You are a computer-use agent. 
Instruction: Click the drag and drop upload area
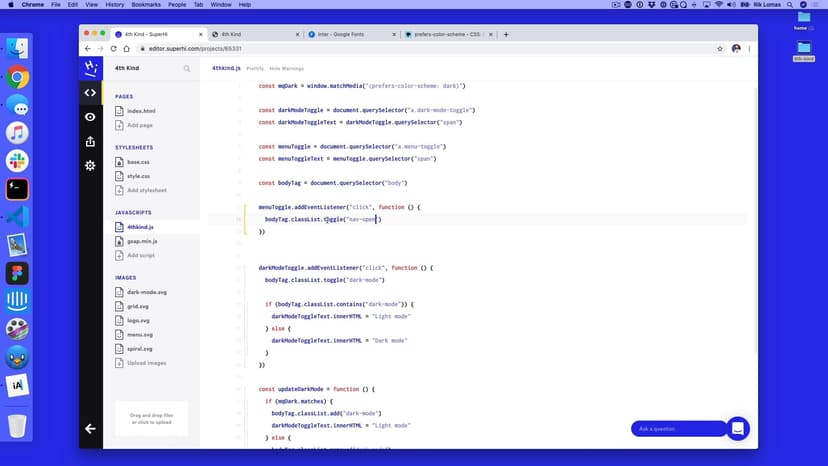tap(152, 418)
